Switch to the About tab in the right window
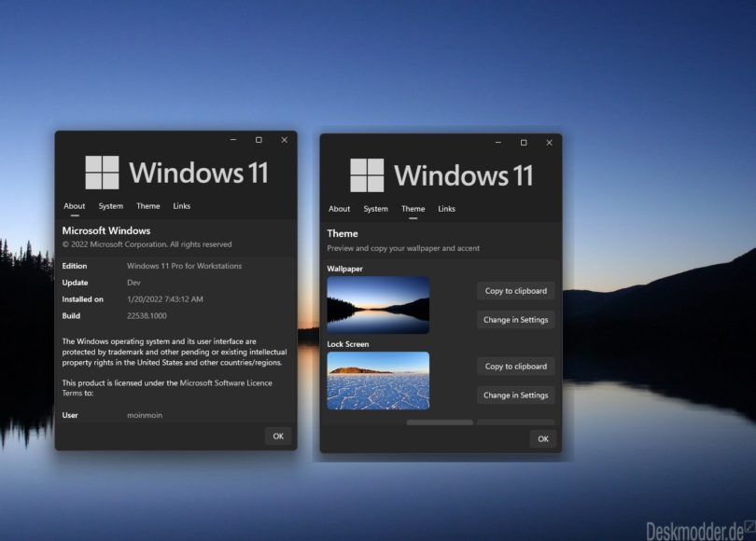The image size is (756, 541). (339, 209)
